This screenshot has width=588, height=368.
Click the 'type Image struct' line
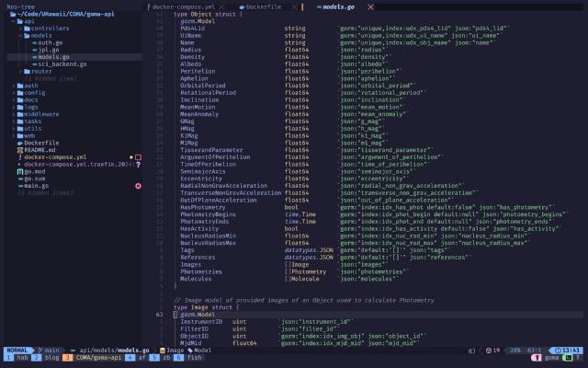206,307
